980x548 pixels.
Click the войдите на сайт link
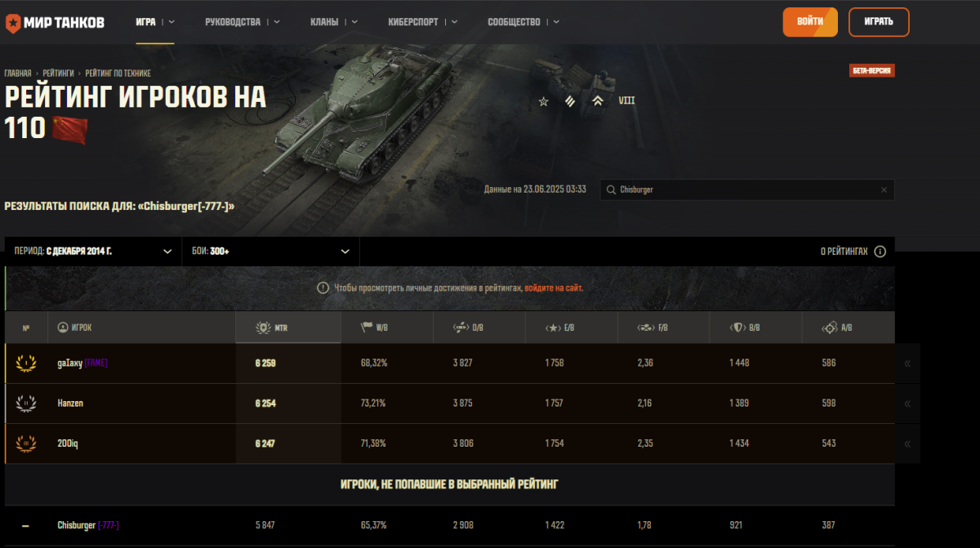coord(554,288)
